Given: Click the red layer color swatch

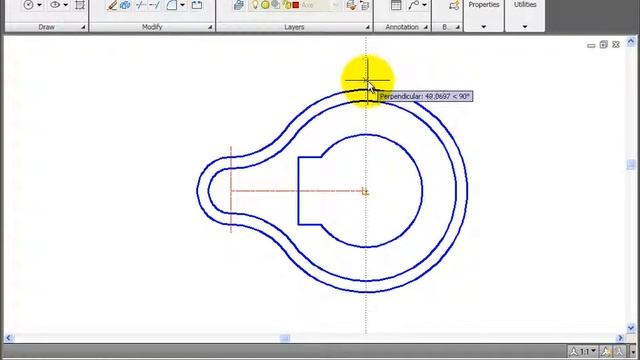Looking at the screenshot, I should 296,5.
